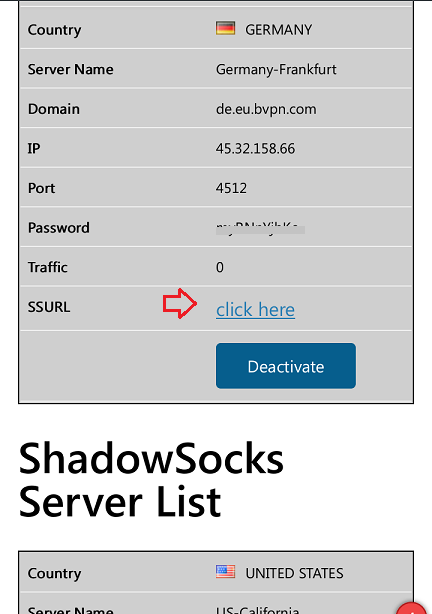Click the UNITED STATES country text
The width and height of the screenshot is (432, 614).
(x=294, y=573)
